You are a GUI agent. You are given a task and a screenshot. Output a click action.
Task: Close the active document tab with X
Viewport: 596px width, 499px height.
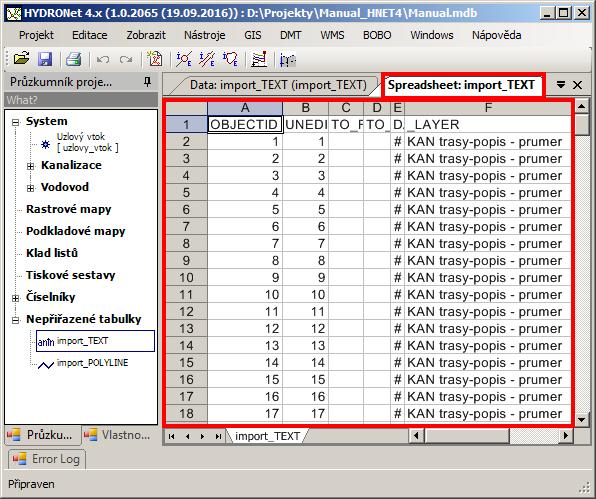tap(577, 84)
